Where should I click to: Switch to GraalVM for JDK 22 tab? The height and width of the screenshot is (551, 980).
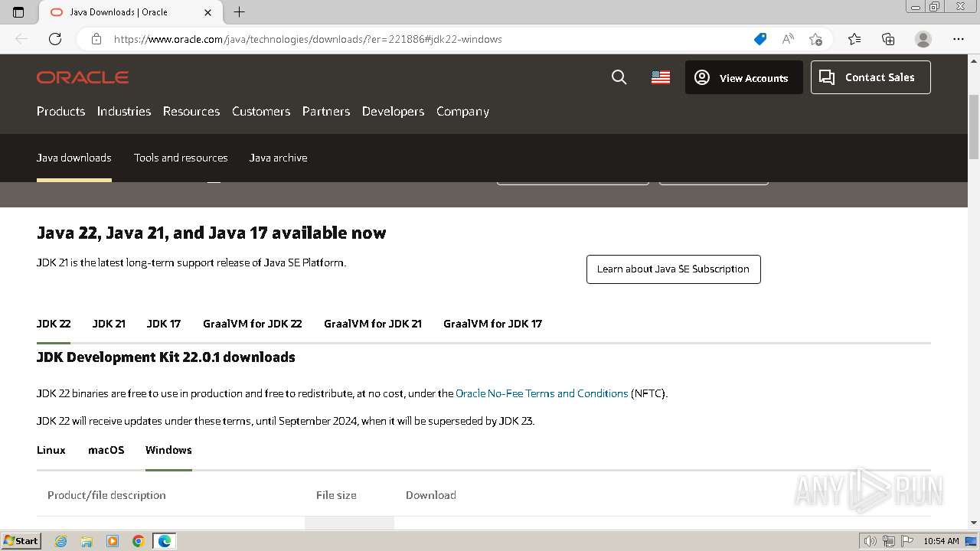click(253, 324)
